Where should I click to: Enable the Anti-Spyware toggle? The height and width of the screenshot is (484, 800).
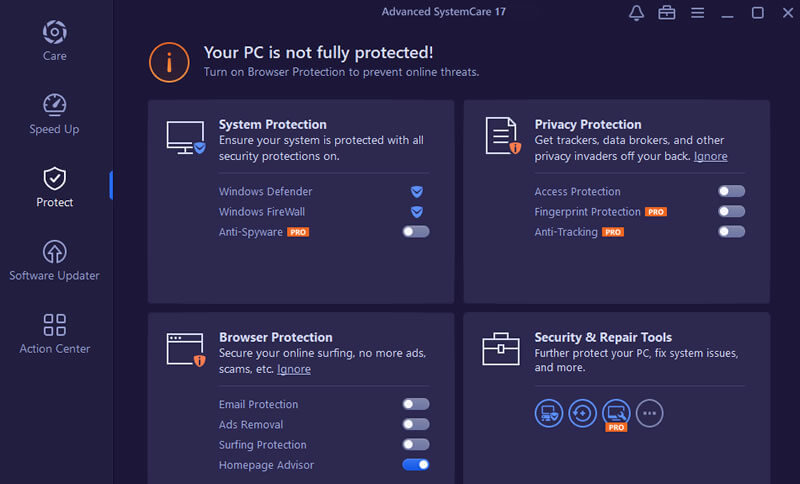(416, 232)
